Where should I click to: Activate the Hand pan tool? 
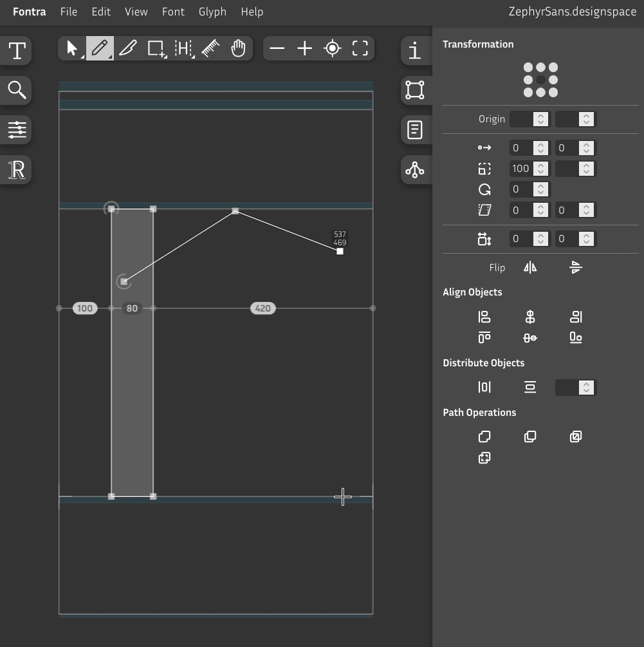238,48
